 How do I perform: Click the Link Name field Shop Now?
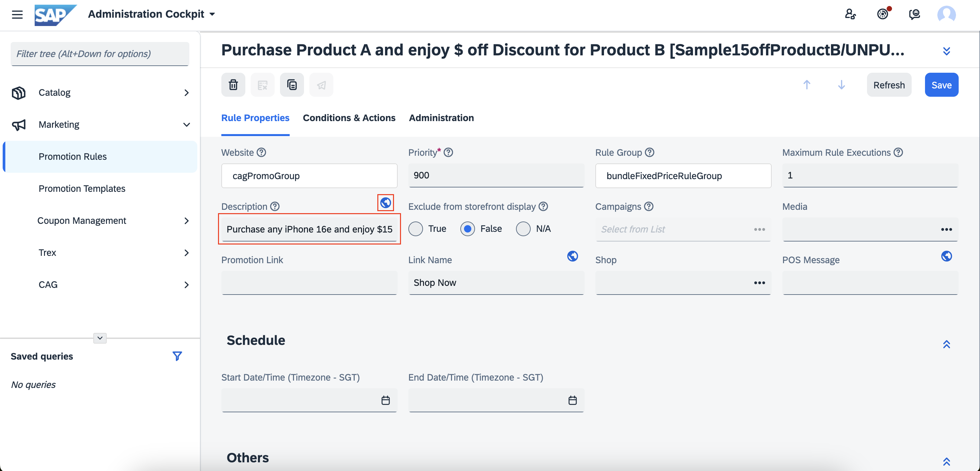(496, 283)
